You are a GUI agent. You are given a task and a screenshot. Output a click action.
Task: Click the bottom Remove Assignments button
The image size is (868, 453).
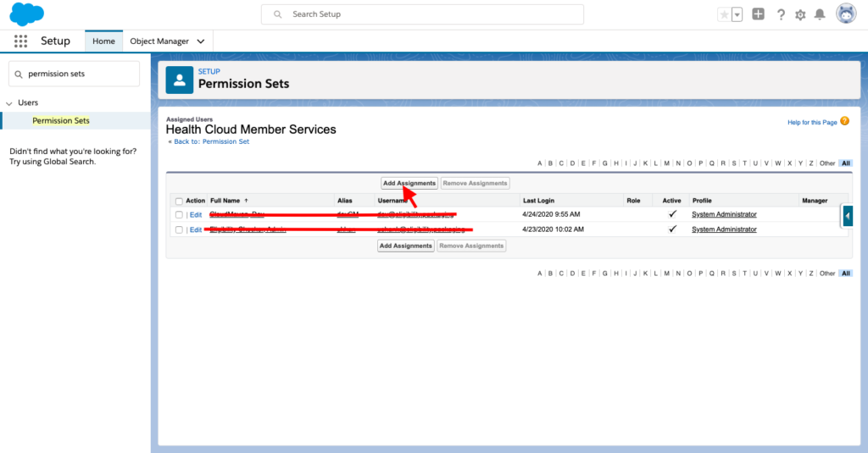[x=471, y=246]
